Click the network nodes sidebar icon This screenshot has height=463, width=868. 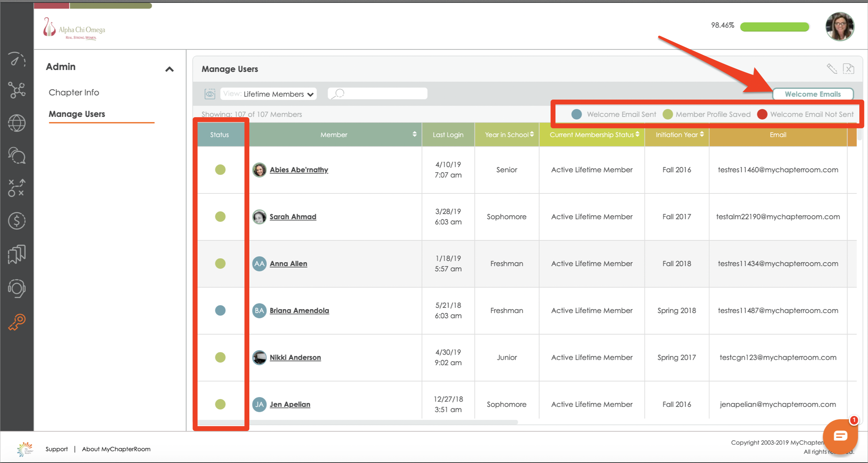17,90
